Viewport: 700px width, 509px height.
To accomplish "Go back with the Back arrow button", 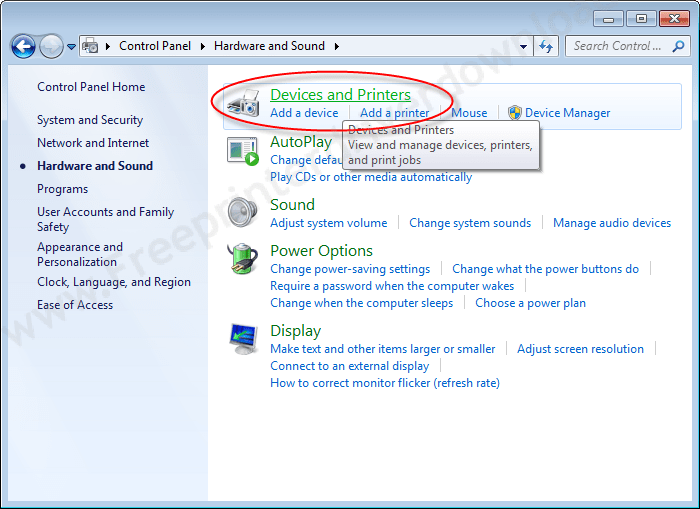I will [23, 46].
